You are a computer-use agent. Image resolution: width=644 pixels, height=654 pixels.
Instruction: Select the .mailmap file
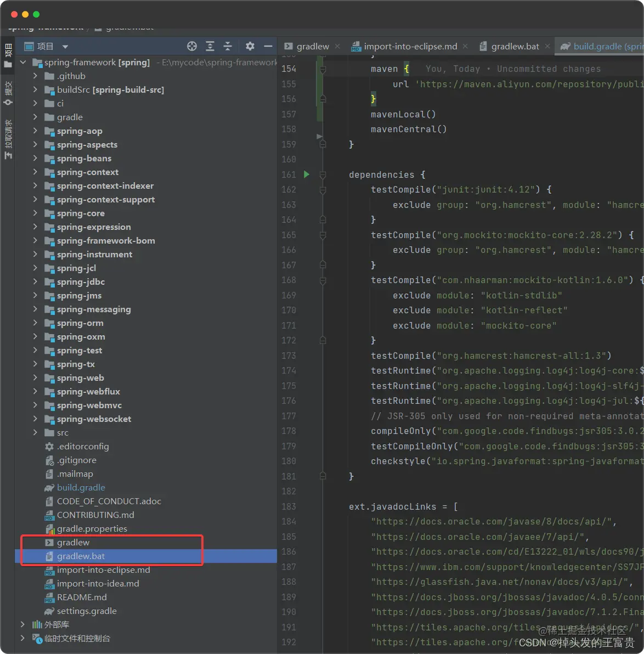75,474
